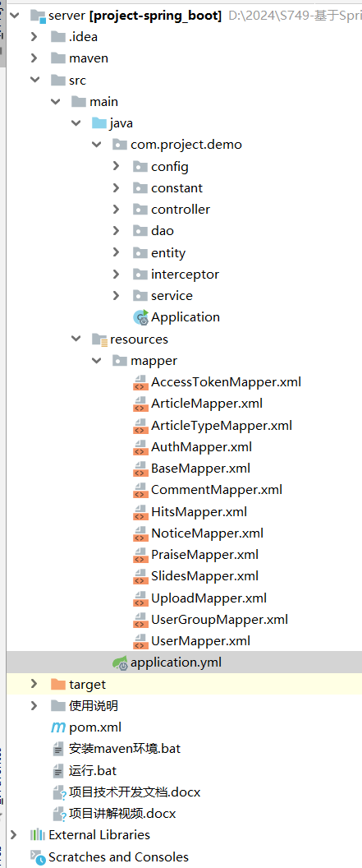Collapse the java source folder arrow
This screenshot has height=868, width=362.
[x=76, y=123]
